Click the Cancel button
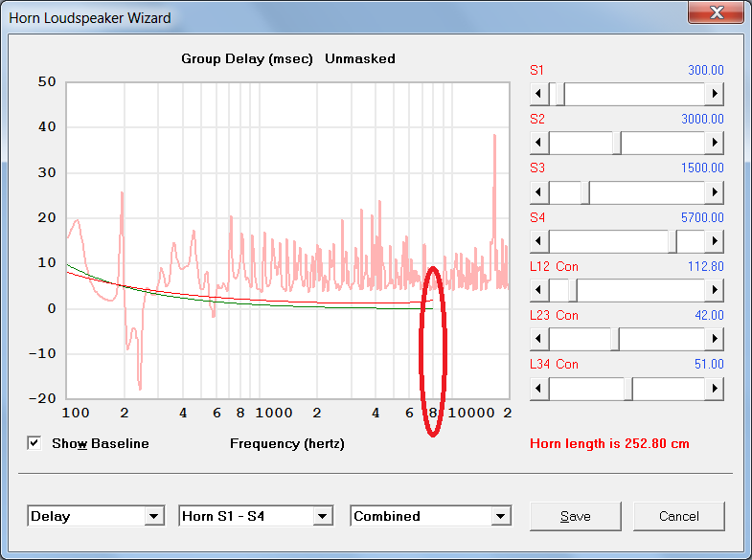 (678, 516)
